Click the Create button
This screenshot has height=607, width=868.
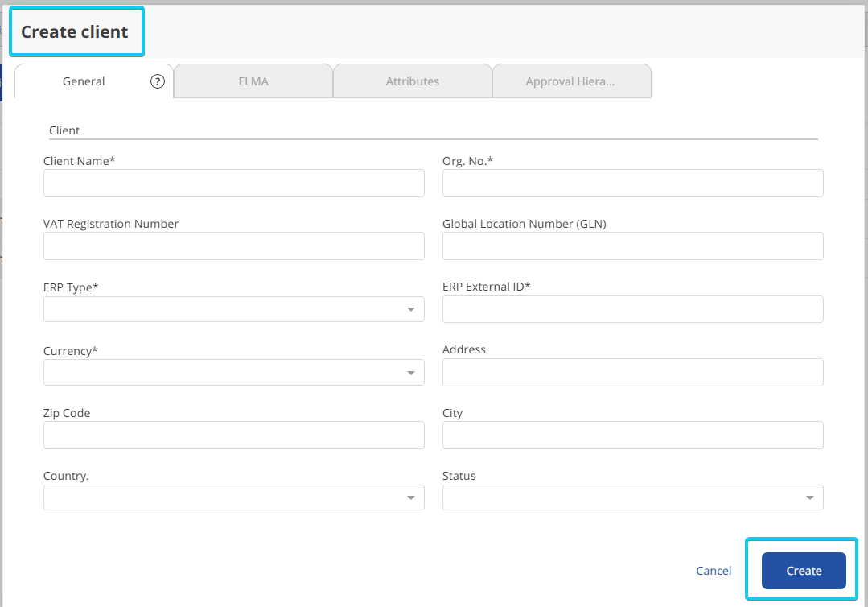point(804,571)
